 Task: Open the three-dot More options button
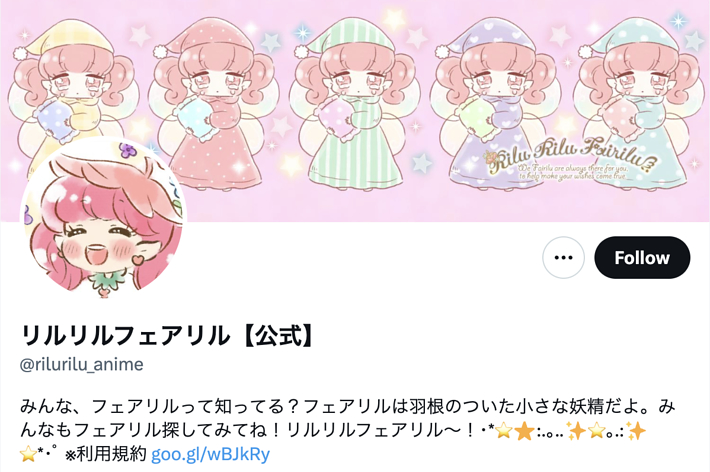[563, 257]
